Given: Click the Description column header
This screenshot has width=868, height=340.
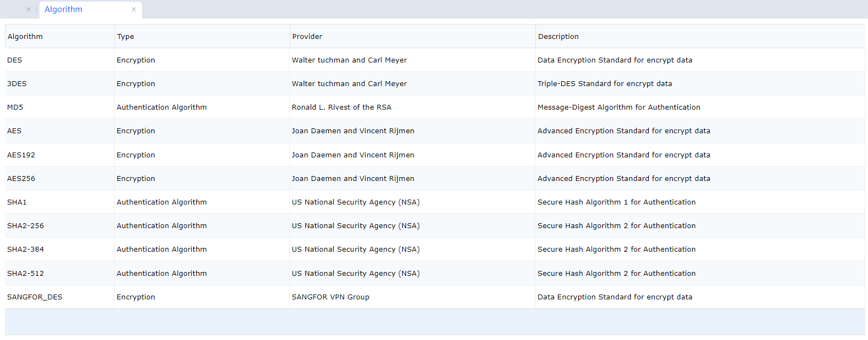Looking at the screenshot, I should pyautogui.click(x=558, y=37).
